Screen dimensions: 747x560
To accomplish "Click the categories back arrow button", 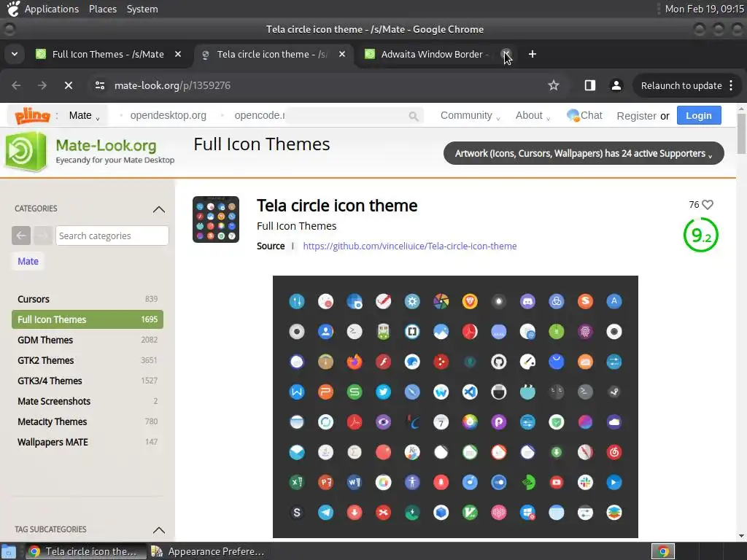I will (x=21, y=236).
